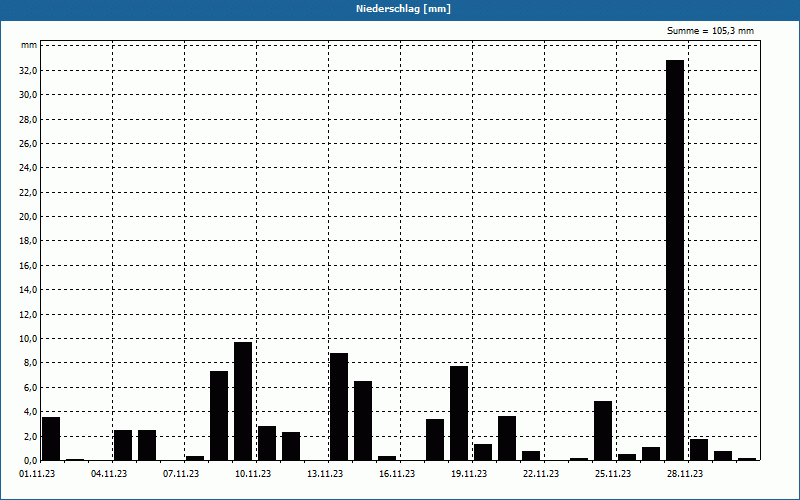Click the 'Niederschlag [mm]' chart title

tap(403, 9)
